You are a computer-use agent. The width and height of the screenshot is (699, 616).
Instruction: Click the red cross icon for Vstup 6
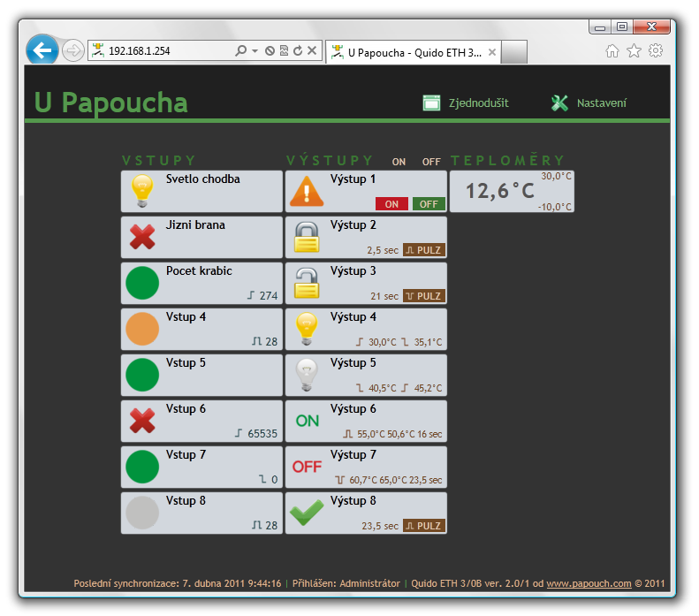tap(142, 421)
